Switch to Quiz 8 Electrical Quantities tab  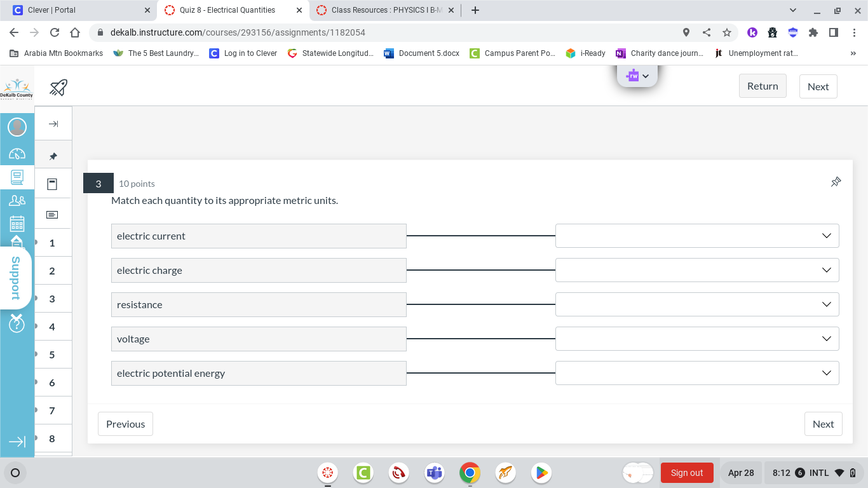[233, 10]
